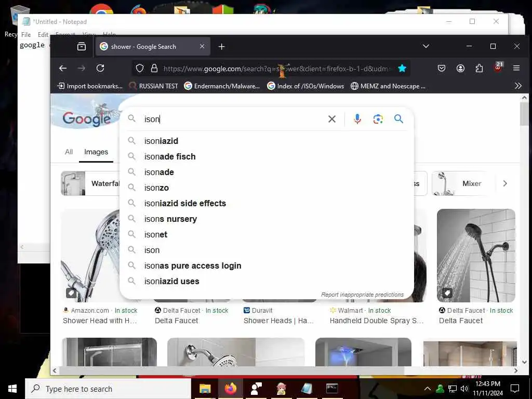Image resolution: width=532 pixels, height=399 pixels.
Task: Open Endermanch/Malware bookmark
Action: pyautogui.click(x=222, y=86)
